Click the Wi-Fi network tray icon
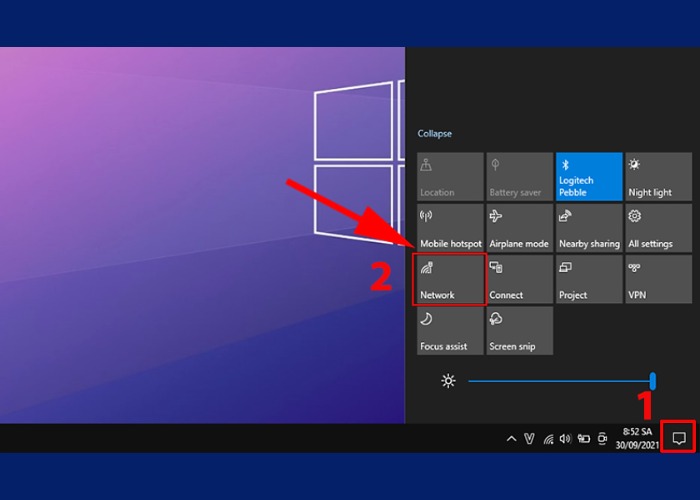 coord(548,438)
